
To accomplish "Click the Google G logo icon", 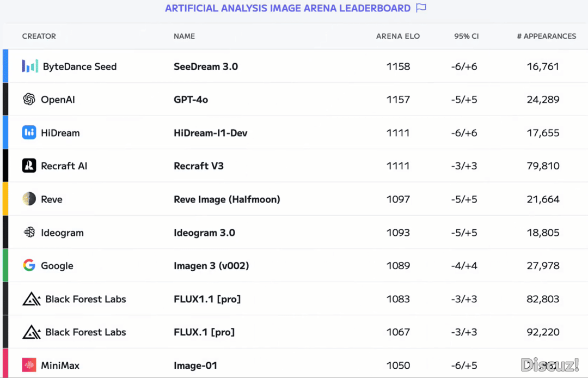I will [x=29, y=265].
